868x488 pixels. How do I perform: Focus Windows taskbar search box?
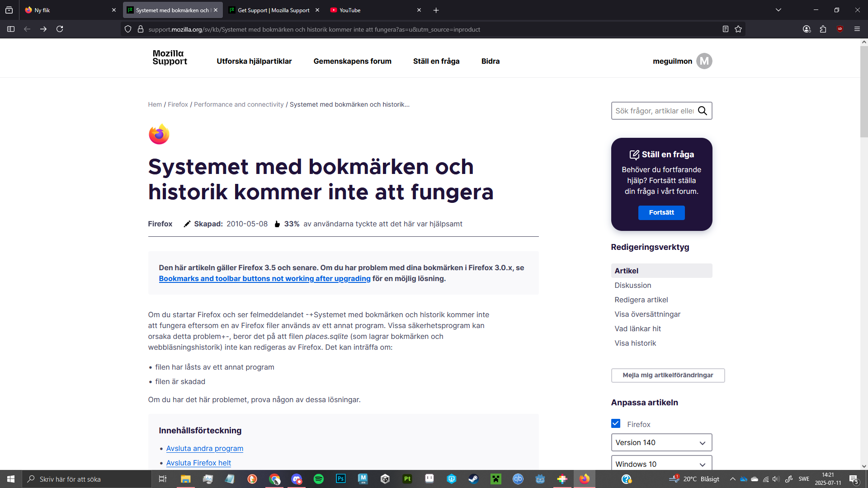click(87, 479)
